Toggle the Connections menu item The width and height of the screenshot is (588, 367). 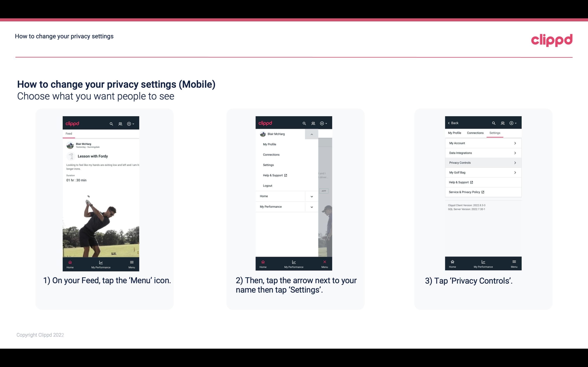[x=271, y=154]
